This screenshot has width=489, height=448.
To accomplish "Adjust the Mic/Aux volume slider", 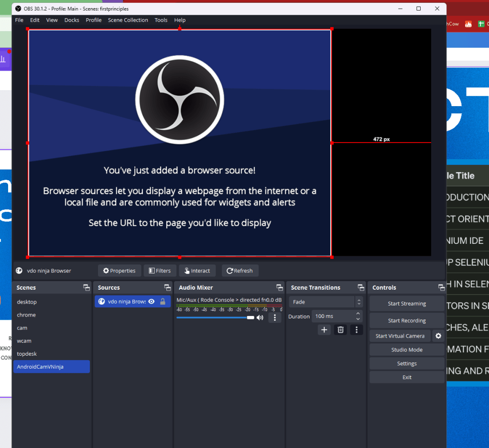I will tap(215, 317).
